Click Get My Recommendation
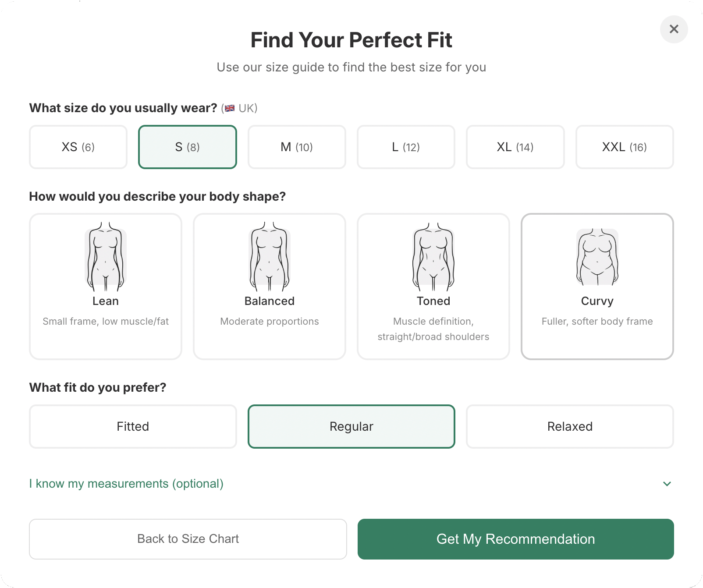Image resolution: width=703 pixels, height=588 pixels. click(x=515, y=539)
